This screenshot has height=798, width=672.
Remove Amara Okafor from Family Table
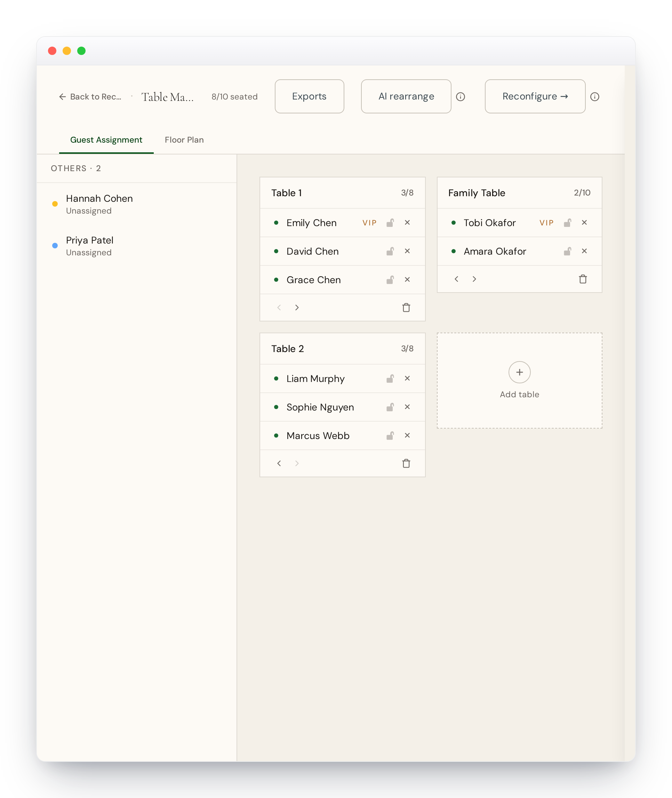[x=584, y=251]
